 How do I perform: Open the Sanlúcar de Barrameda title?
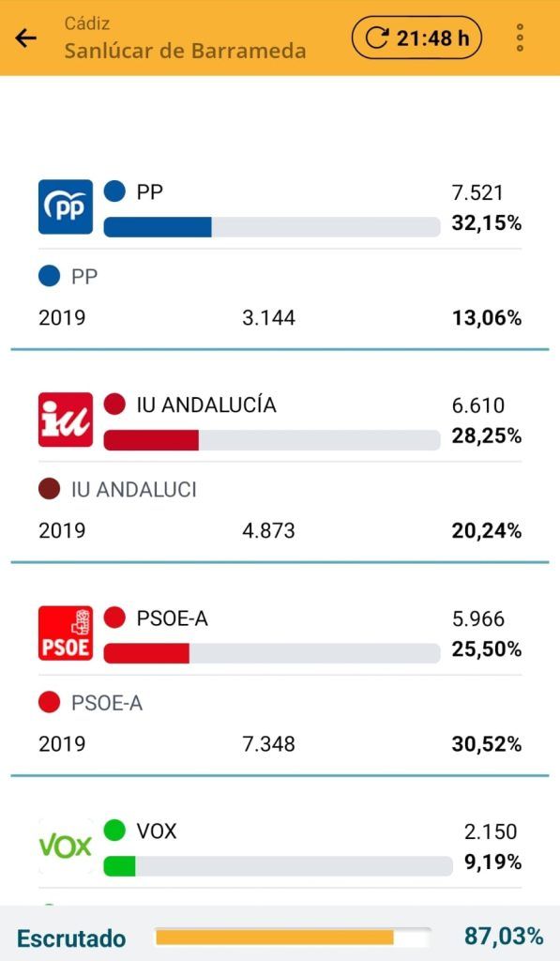185,51
